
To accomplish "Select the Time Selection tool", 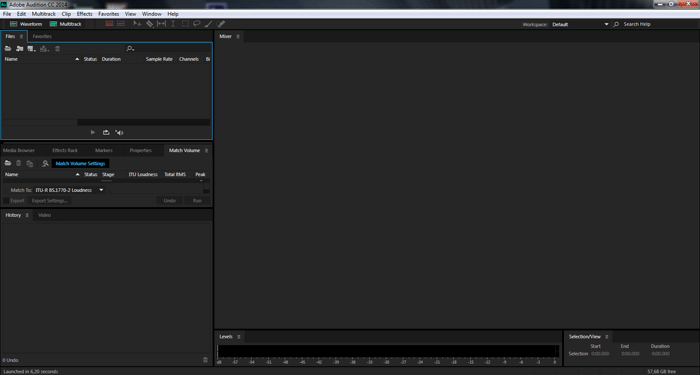I will tap(173, 24).
